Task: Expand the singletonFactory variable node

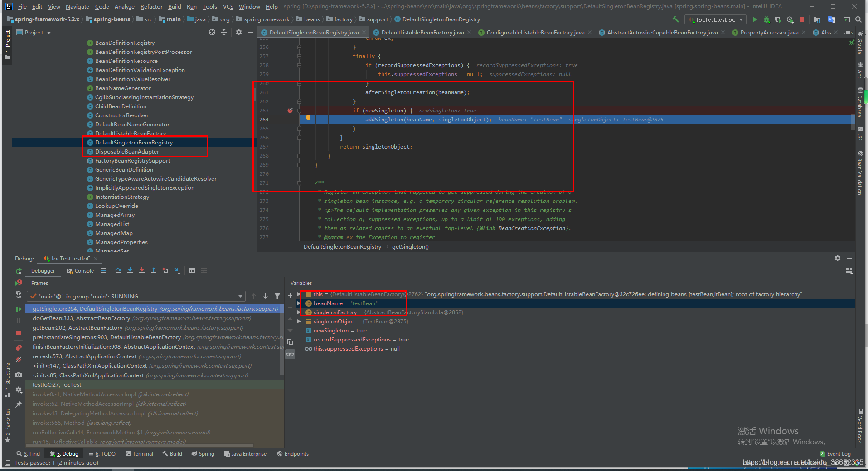Action: (x=299, y=312)
